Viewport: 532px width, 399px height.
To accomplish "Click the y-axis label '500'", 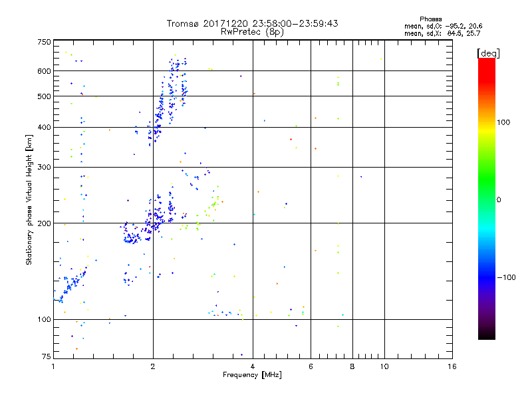I will coord(45,96).
